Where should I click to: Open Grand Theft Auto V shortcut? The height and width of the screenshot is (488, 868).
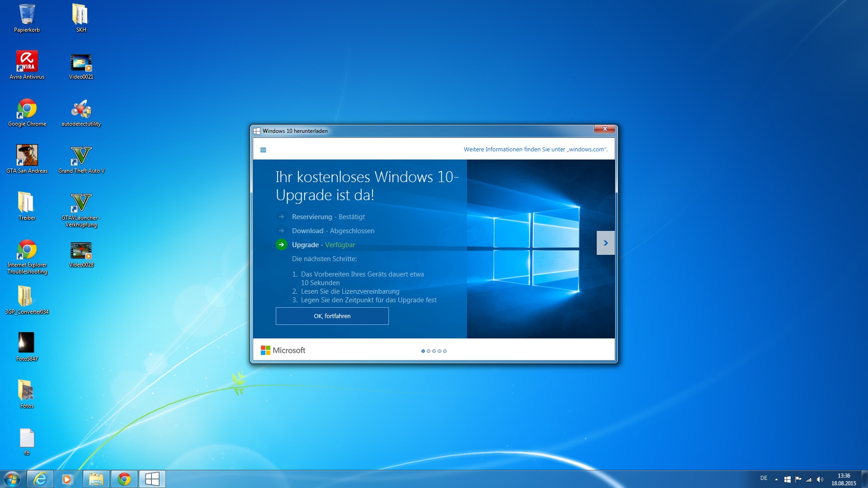click(81, 156)
